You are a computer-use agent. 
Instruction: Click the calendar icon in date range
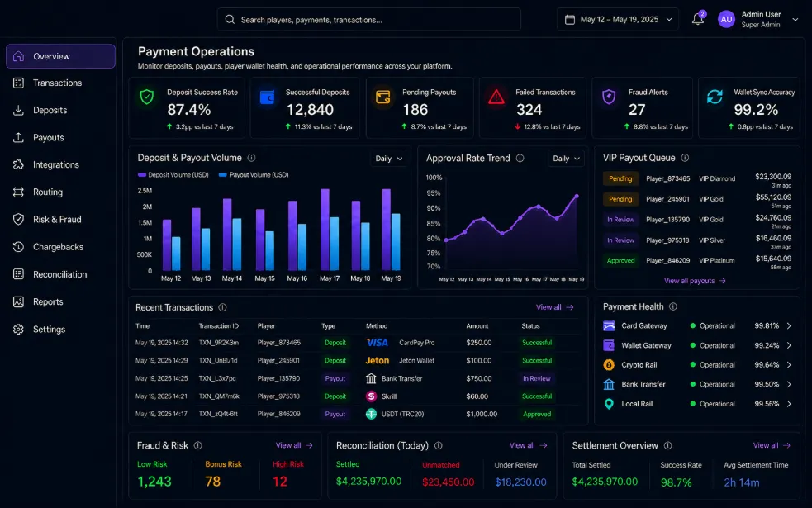pyautogui.click(x=570, y=19)
